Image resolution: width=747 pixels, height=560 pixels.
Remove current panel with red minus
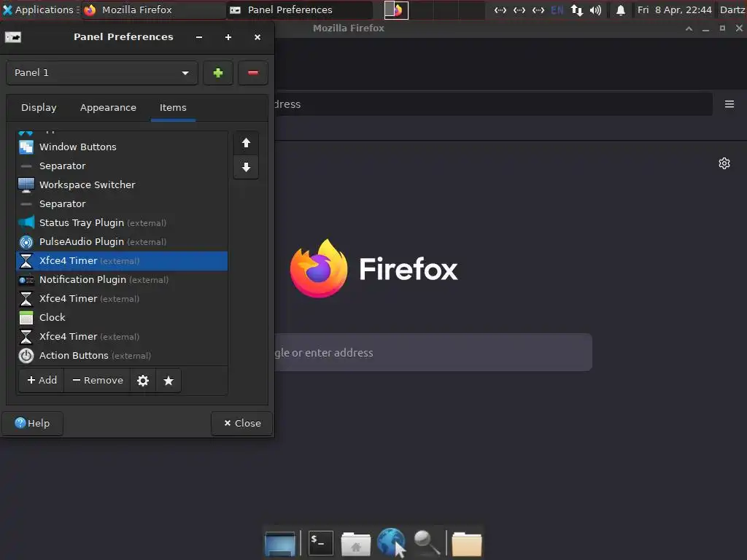coord(253,73)
